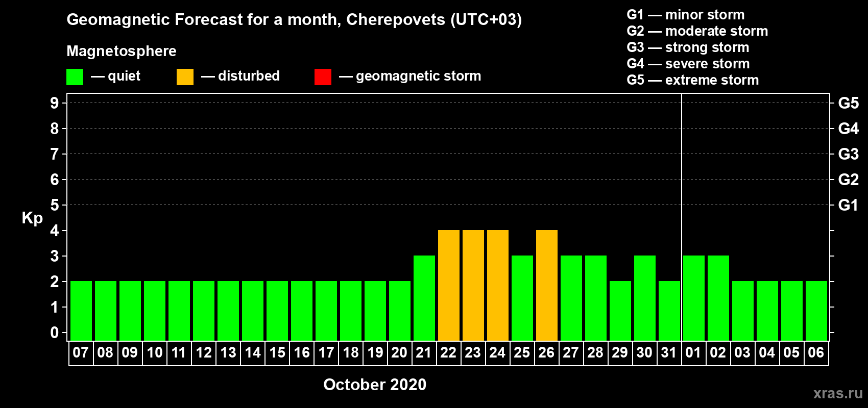Click date label 26 on the axis
The image size is (868, 408).
[546, 352]
